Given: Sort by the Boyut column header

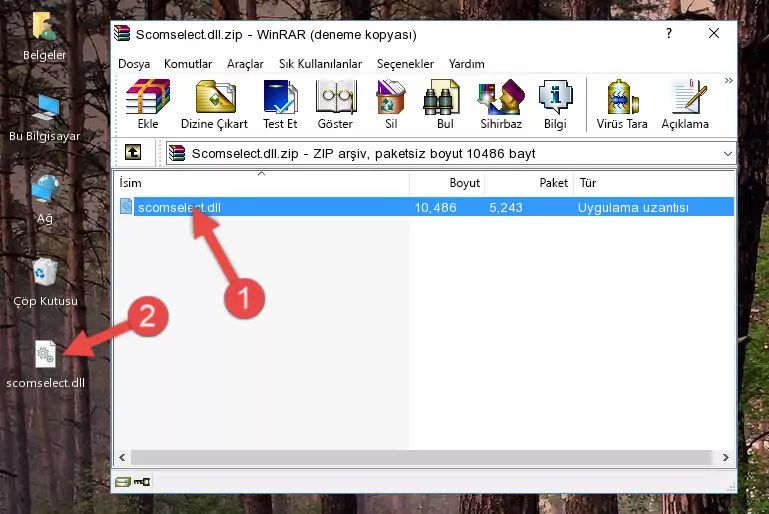Looking at the screenshot, I should pos(447,183).
